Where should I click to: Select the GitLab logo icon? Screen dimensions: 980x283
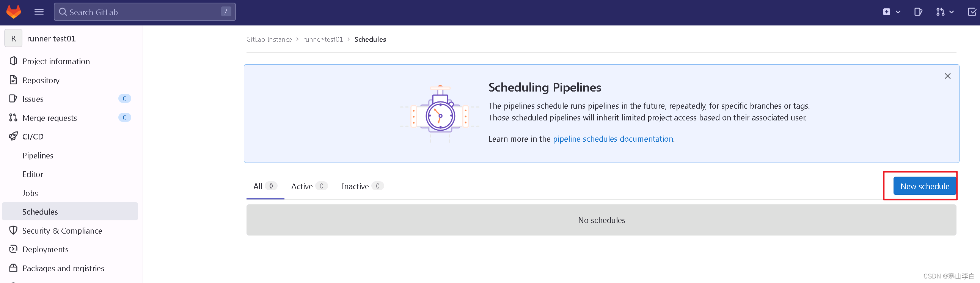(13, 12)
